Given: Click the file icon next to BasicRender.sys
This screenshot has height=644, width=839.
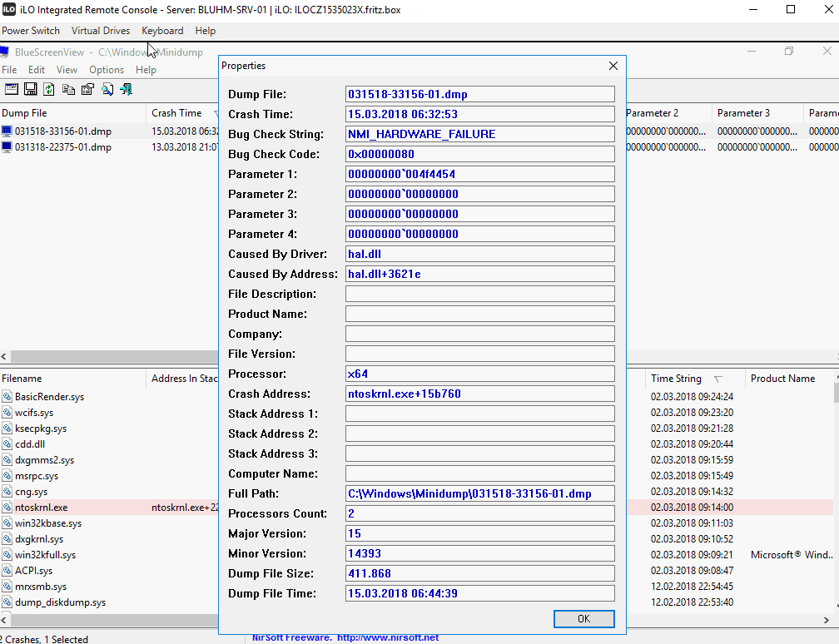Looking at the screenshot, I should pyautogui.click(x=7, y=396).
